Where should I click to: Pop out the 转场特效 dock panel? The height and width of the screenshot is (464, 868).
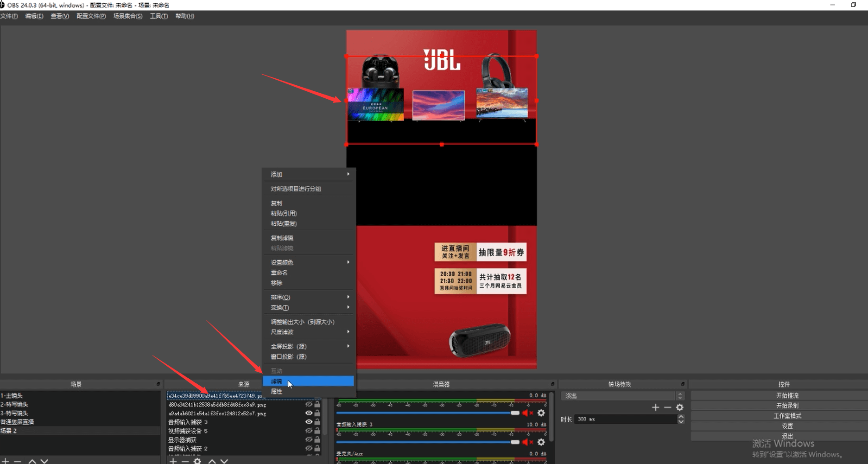(683, 384)
